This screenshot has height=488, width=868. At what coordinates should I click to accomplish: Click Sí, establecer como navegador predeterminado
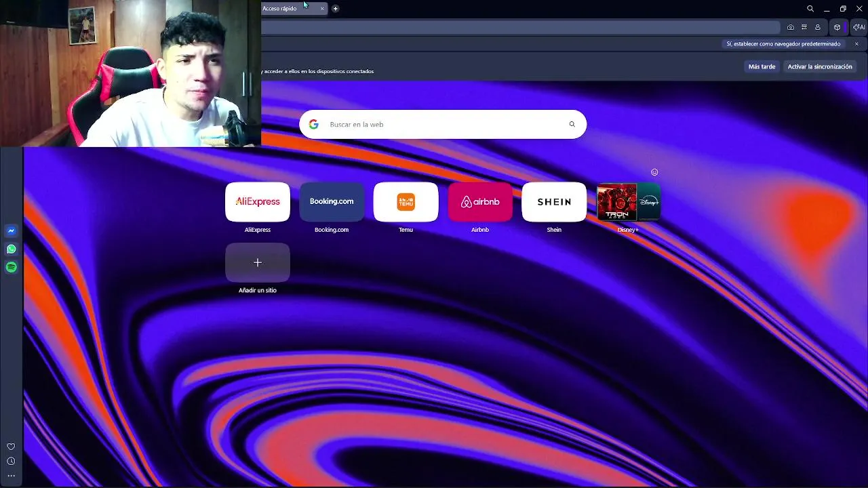click(783, 43)
